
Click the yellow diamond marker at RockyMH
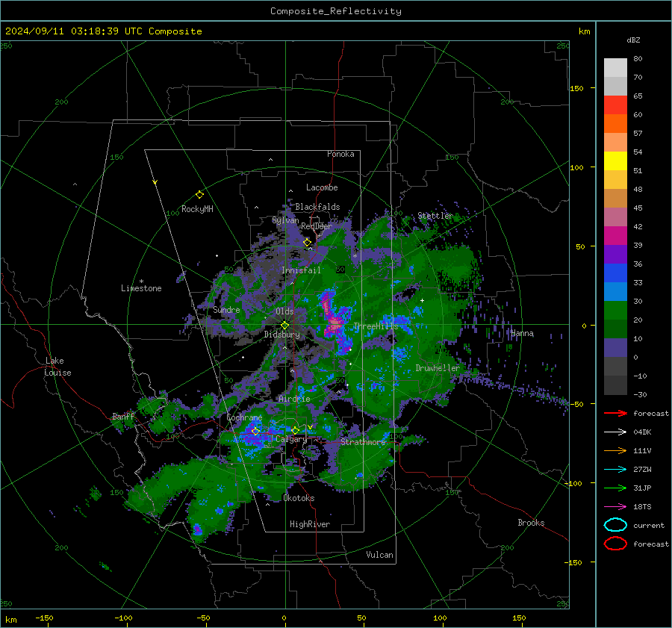point(199,195)
